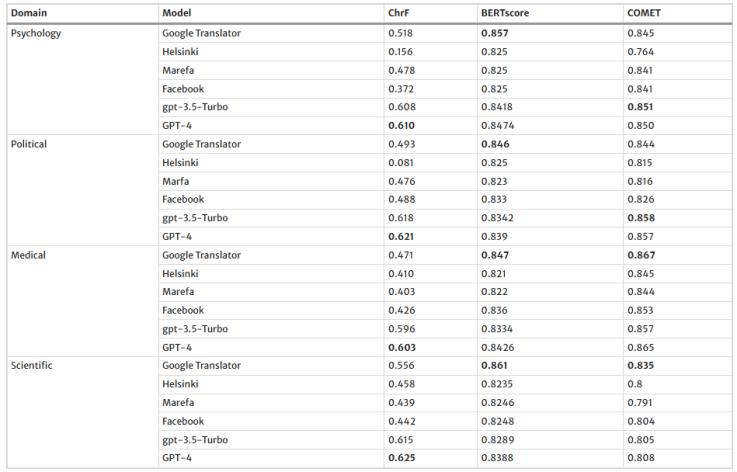737x472 pixels.
Task: Click the bold ChrF value 0.610
Action: tap(400, 126)
